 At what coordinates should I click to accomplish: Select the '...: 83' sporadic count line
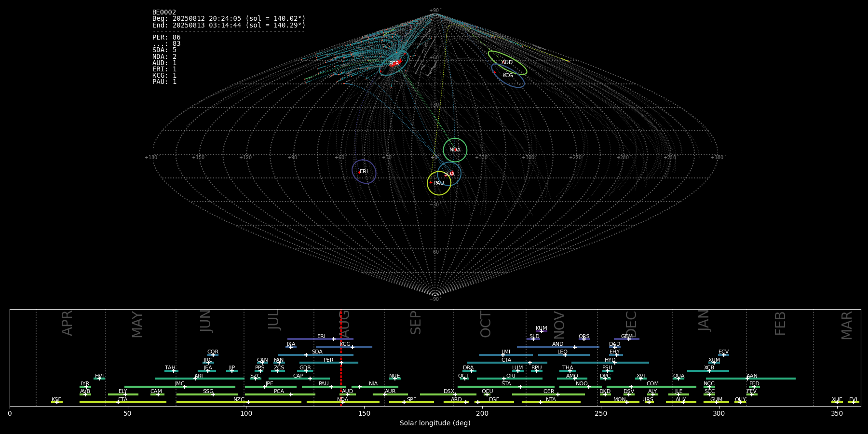(166, 43)
